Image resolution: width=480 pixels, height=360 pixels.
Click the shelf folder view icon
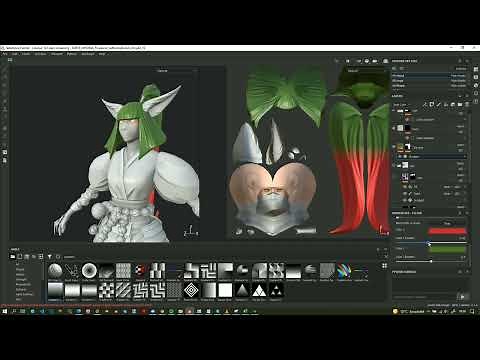(13, 257)
